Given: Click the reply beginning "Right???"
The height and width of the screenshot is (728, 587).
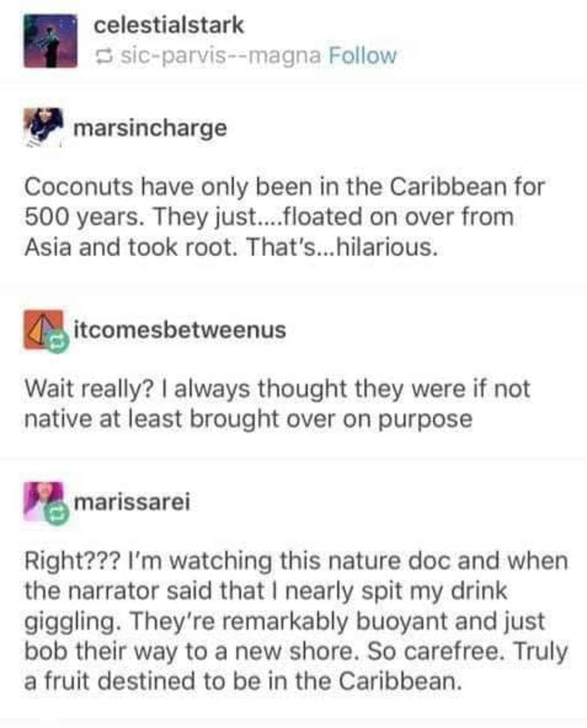Looking at the screenshot, I should (296, 620).
